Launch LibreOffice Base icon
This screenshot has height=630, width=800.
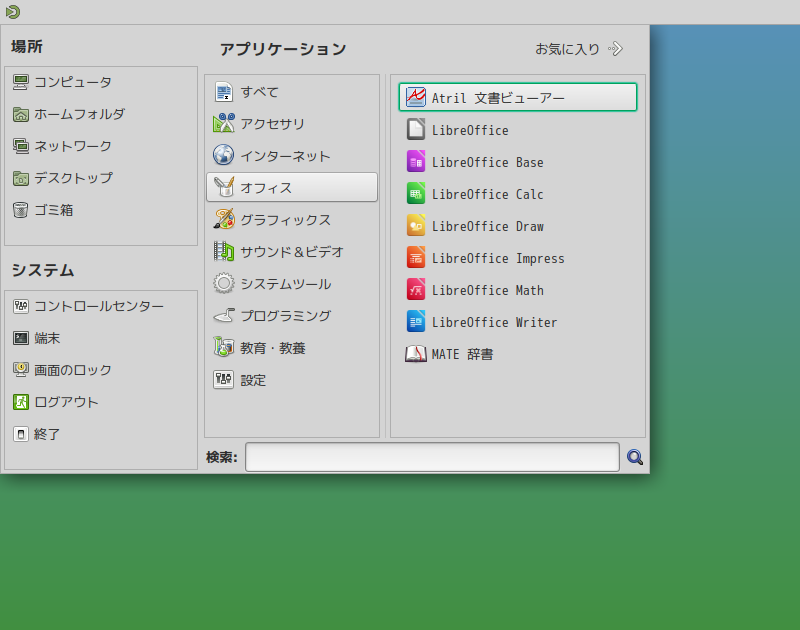tap(416, 161)
